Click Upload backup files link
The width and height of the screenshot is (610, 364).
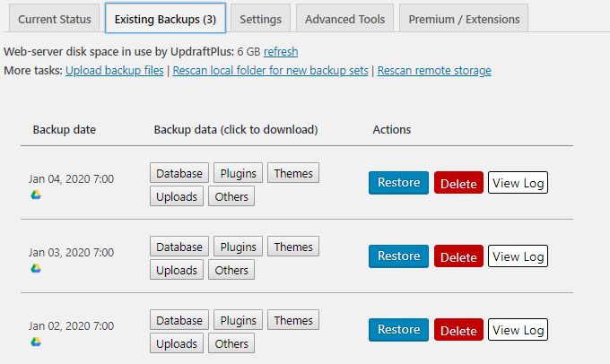pos(115,71)
